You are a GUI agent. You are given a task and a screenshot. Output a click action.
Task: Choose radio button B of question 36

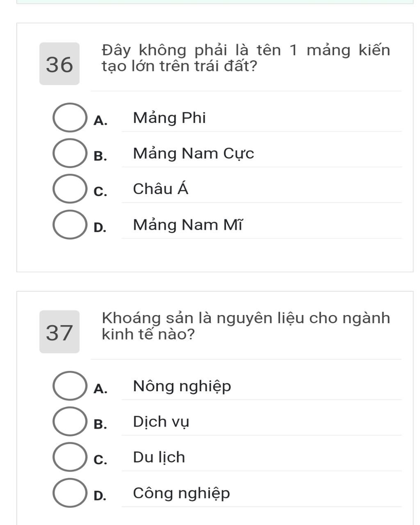(70, 153)
